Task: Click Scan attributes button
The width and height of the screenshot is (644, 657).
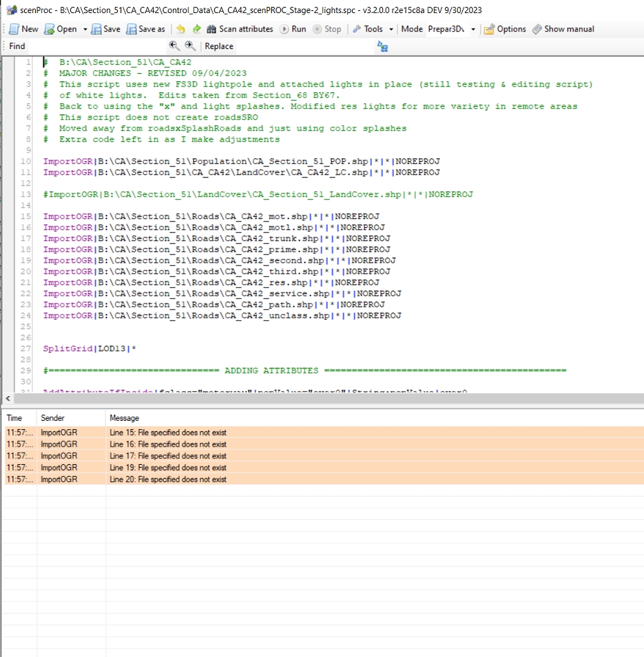Action: (240, 29)
